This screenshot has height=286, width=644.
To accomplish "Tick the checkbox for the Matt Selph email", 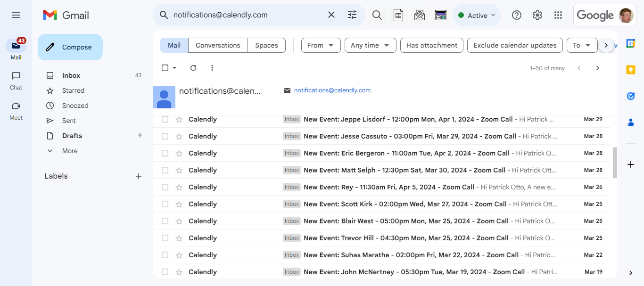I will pos(165,170).
